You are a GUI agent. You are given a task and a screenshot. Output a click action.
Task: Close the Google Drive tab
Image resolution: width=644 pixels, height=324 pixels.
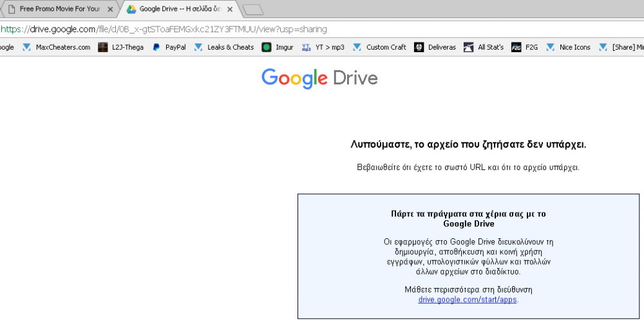[230, 10]
